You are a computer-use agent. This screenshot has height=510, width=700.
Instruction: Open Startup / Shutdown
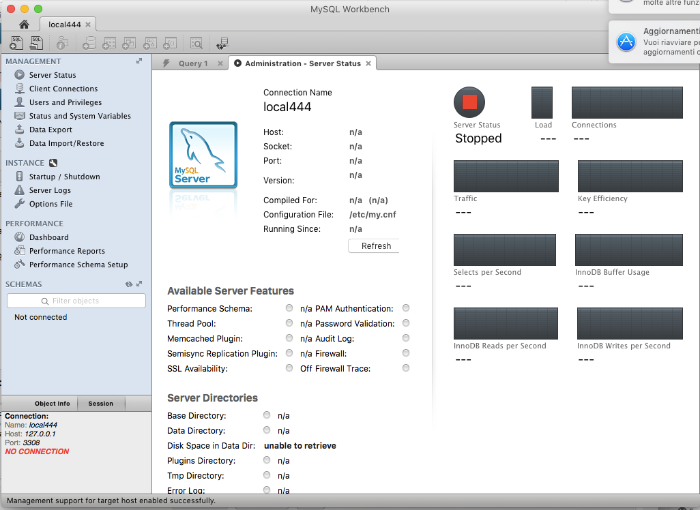(x=65, y=176)
